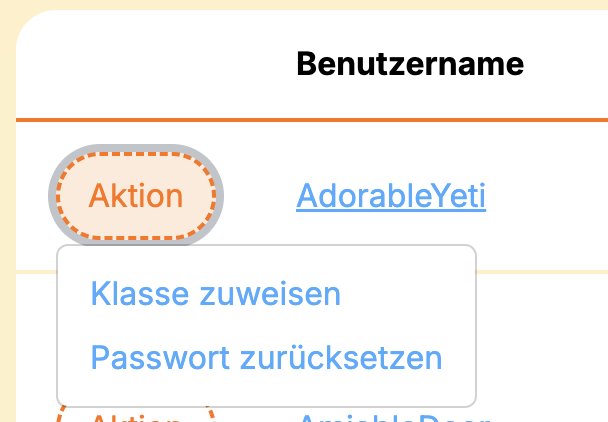Open the AdorableYeti user link
608x422 pixels.
[390, 197]
